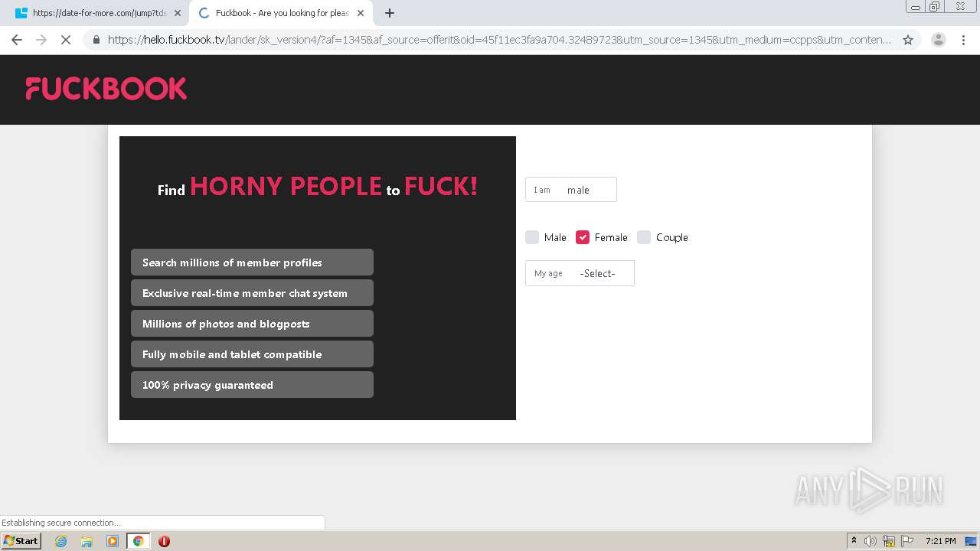The width and height of the screenshot is (980, 551).
Task: Launch Internet Explorer from taskbar
Action: pyautogui.click(x=60, y=541)
